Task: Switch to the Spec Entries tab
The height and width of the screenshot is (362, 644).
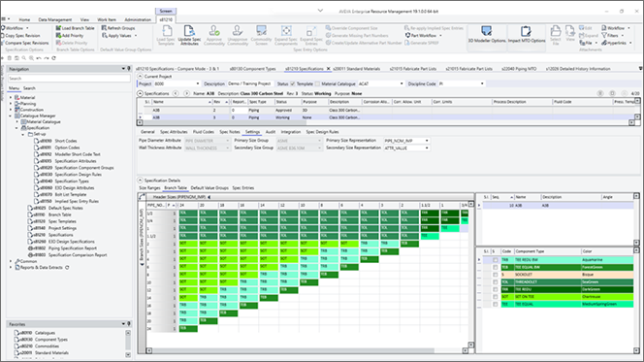Action: pyautogui.click(x=243, y=187)
